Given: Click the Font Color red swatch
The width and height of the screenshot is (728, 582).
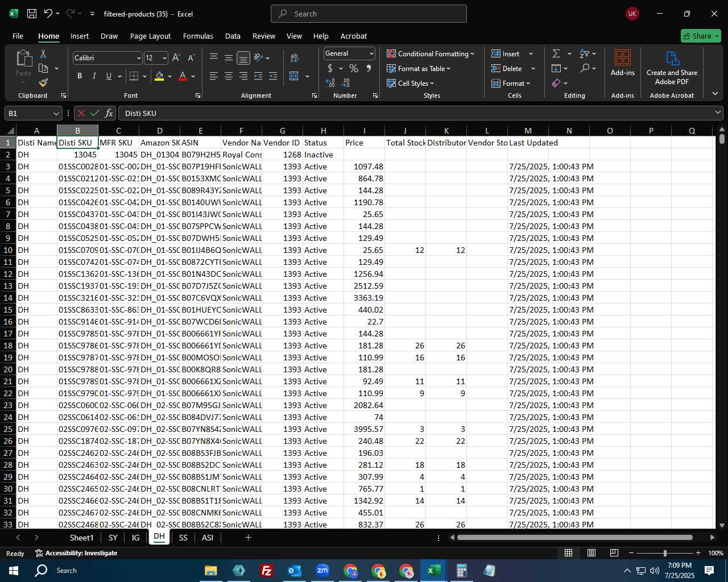Looking at the screenshot, I should tap(183, 76).
